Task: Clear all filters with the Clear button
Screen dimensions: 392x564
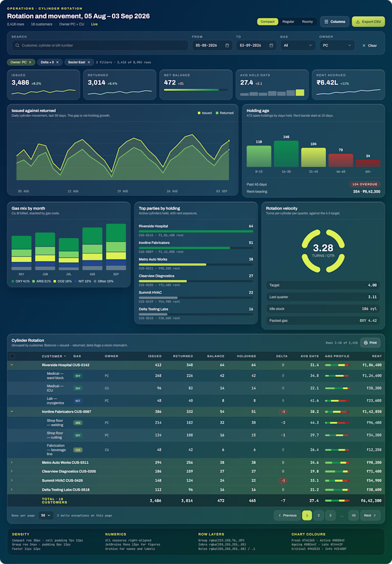Action: (369, 46)
